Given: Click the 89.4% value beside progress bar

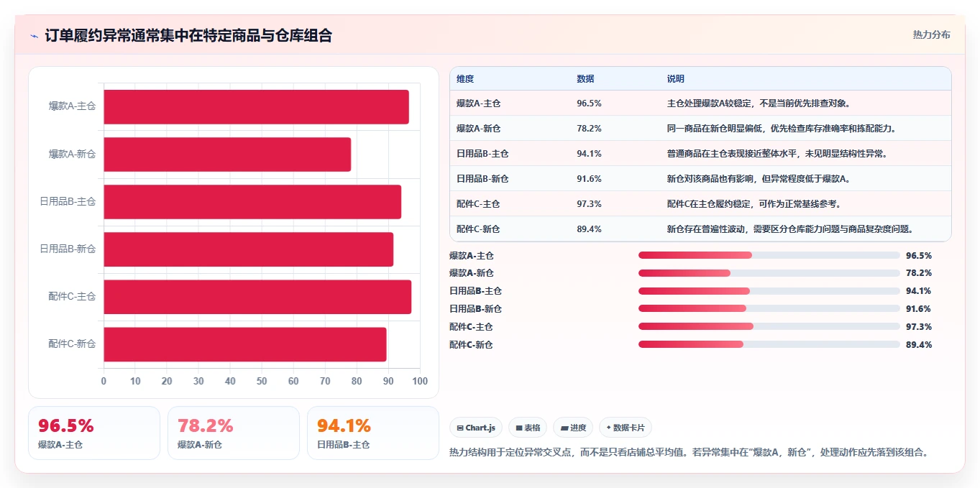Looking at the screenshot, I should coord(919,344).
